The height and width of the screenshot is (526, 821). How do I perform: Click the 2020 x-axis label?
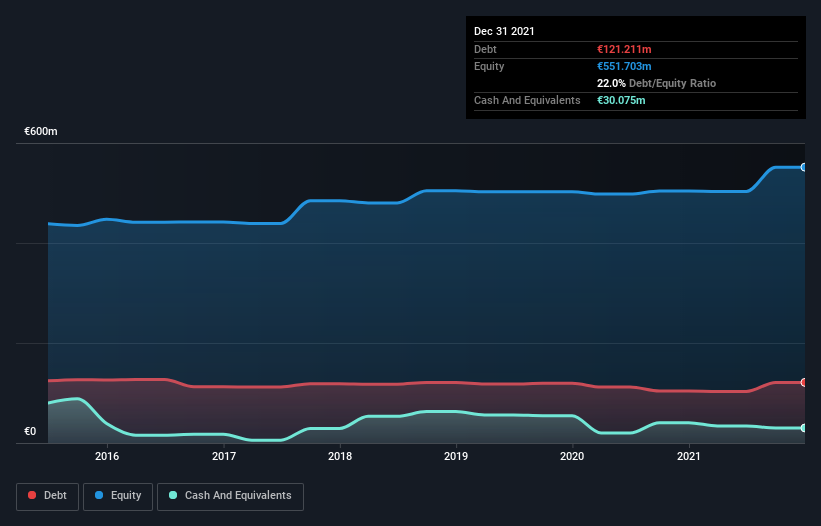[572, 456]
